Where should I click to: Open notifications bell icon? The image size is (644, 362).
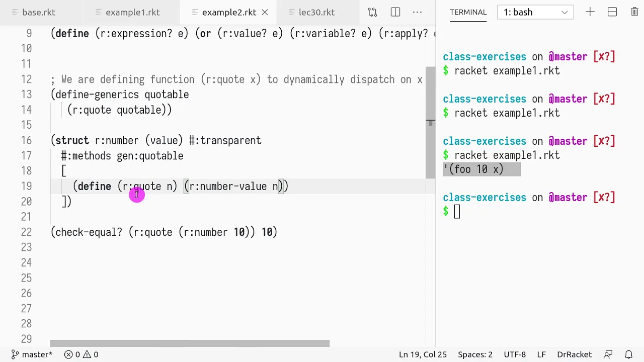click(628, 354)
